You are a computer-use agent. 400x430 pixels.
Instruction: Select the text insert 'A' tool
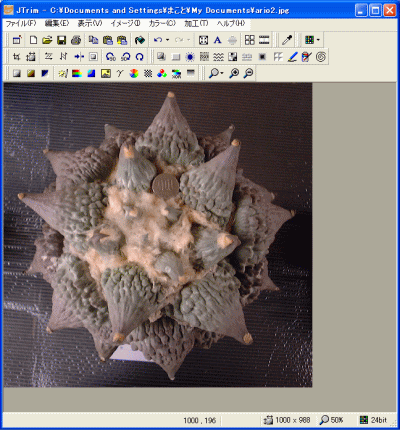pyautogui.click(x=218, y=40)
